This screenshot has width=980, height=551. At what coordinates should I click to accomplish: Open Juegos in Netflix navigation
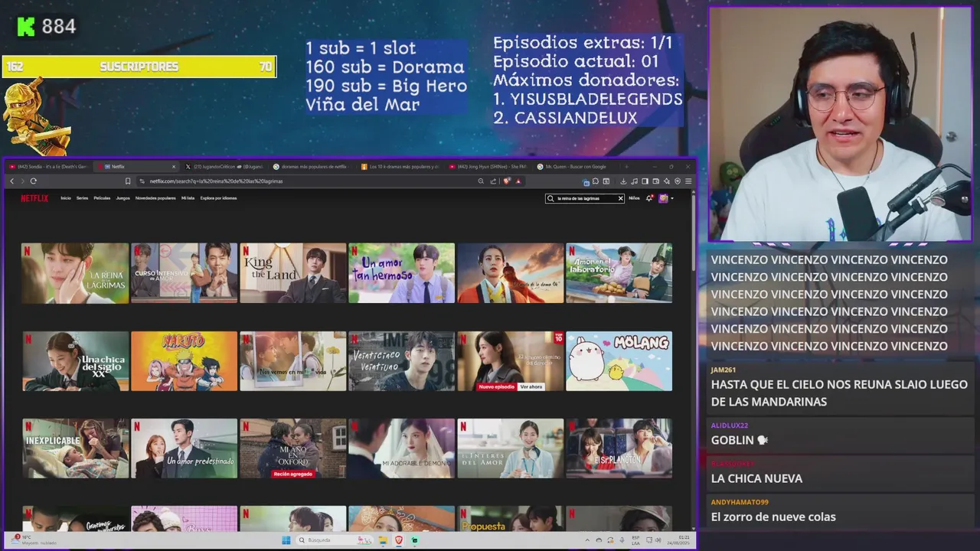click(x=122, y=198)
